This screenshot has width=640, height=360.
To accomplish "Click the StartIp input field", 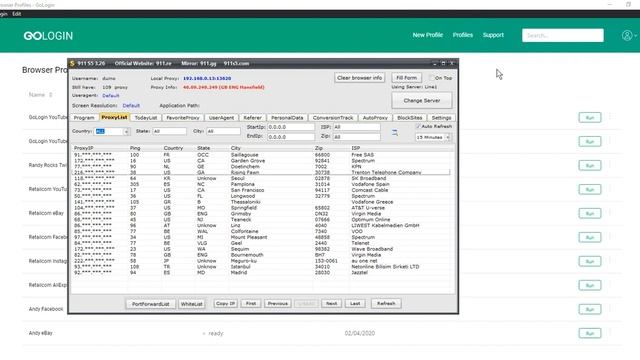I will 291,127.
